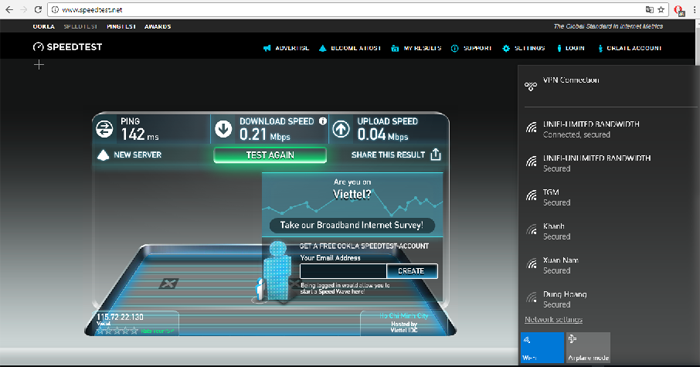
Task: Open the AWARDS tab
Action: 158,27
